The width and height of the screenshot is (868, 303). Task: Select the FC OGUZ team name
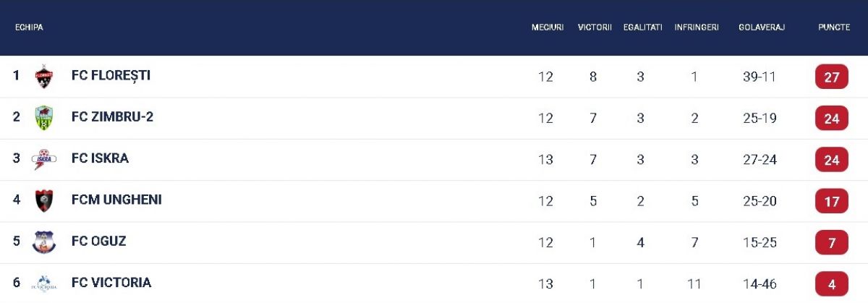point(98,242)
